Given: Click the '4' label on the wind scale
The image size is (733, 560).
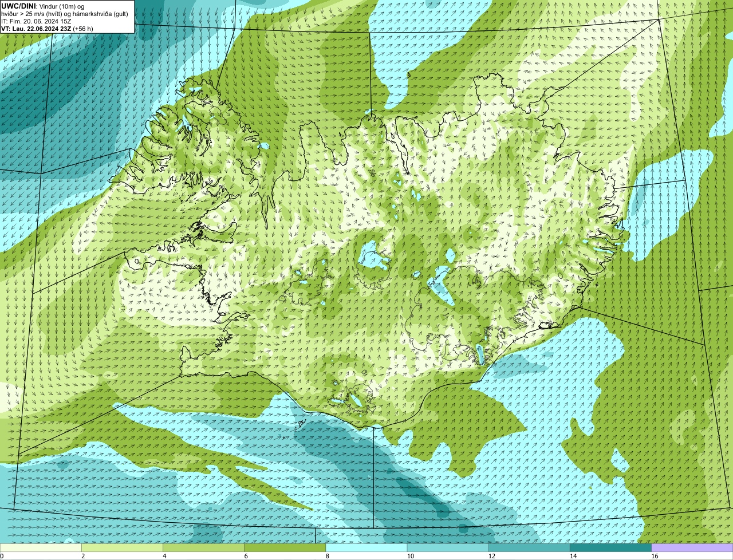Looking at the screenshot, I should tap(164, 556).
